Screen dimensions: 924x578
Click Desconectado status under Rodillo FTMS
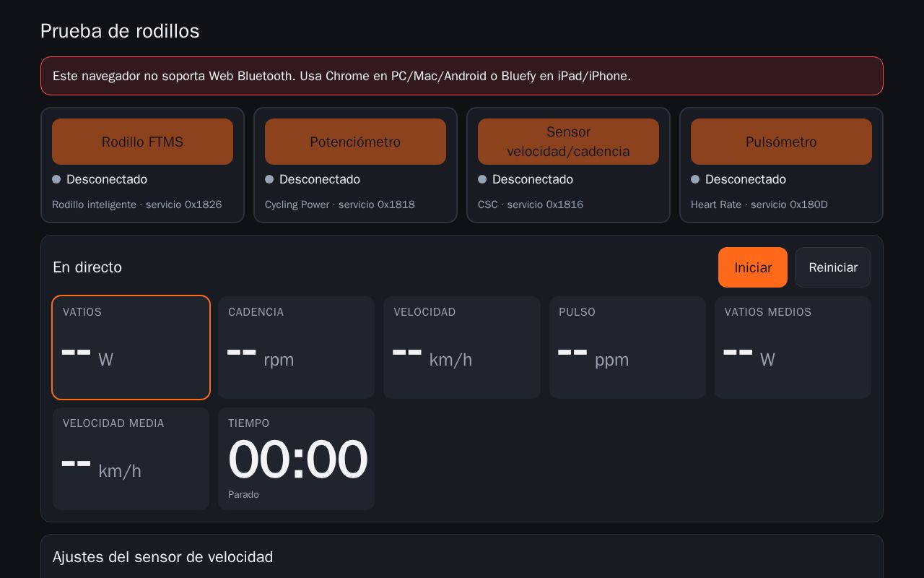pyautogui.click(x=100, y=179)
